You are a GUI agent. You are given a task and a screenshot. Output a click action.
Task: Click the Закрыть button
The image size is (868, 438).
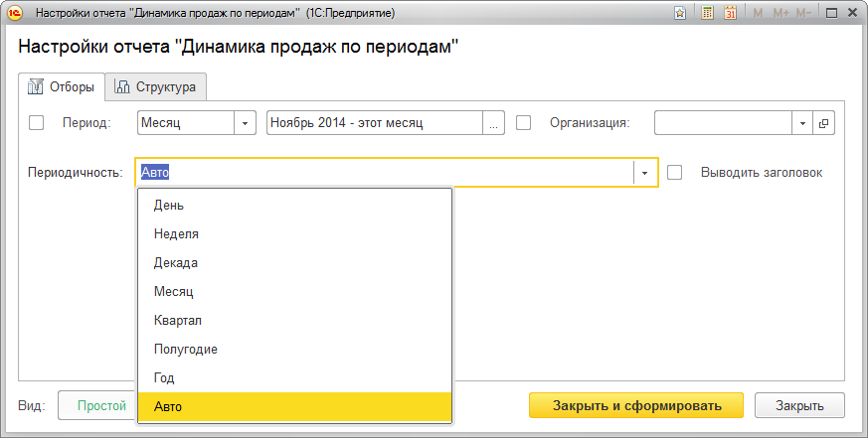click(x=799, y=405)
